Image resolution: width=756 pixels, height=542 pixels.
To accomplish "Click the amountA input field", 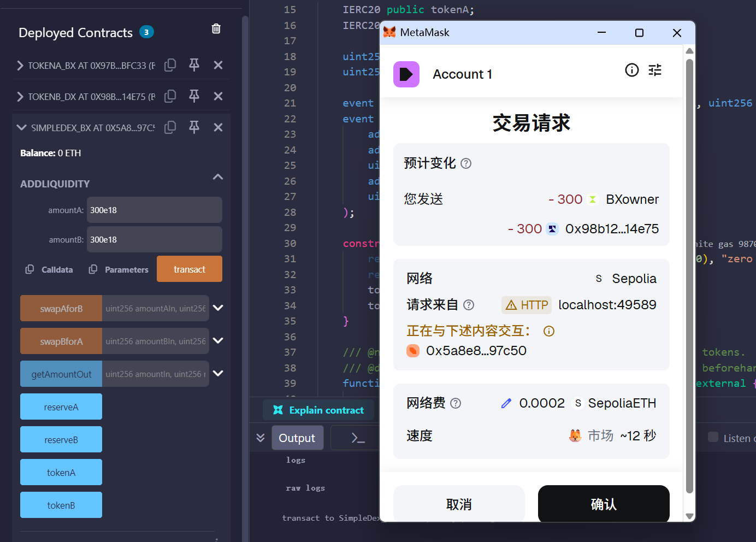I will (x=154, y=210).
